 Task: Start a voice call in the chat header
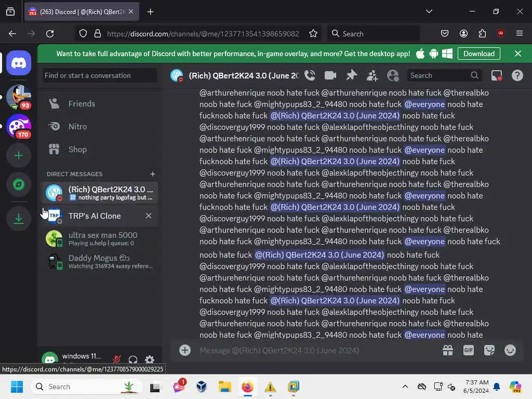point(310,75)
